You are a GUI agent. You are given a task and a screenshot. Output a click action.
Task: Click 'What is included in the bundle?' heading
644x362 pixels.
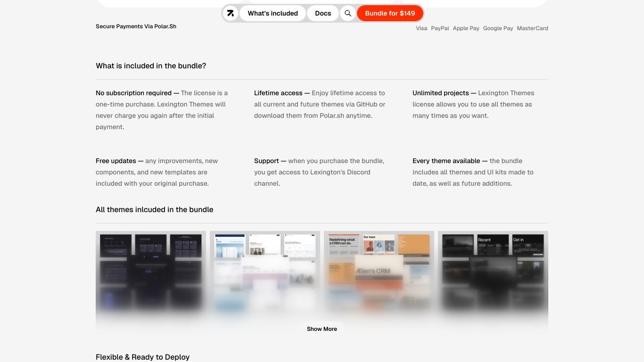tap(151, 66)
